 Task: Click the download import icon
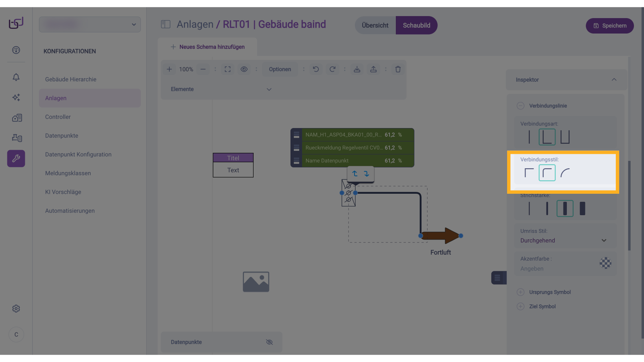357,69
